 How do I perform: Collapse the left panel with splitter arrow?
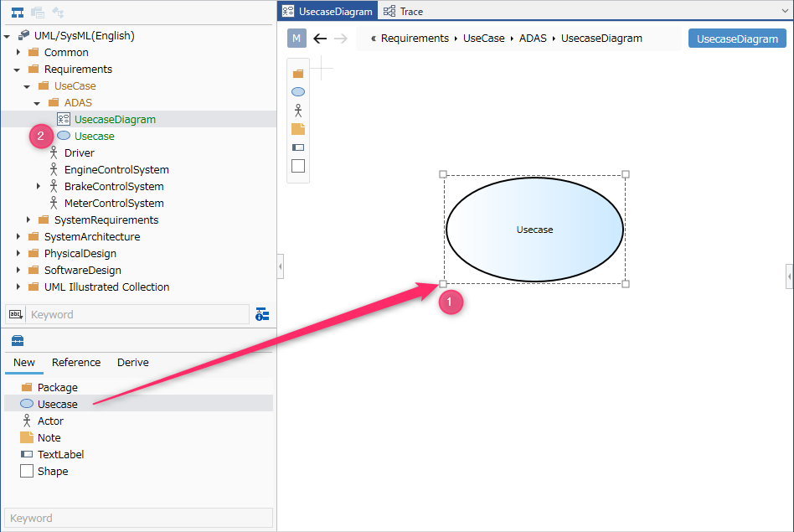(x=281, y=266)
